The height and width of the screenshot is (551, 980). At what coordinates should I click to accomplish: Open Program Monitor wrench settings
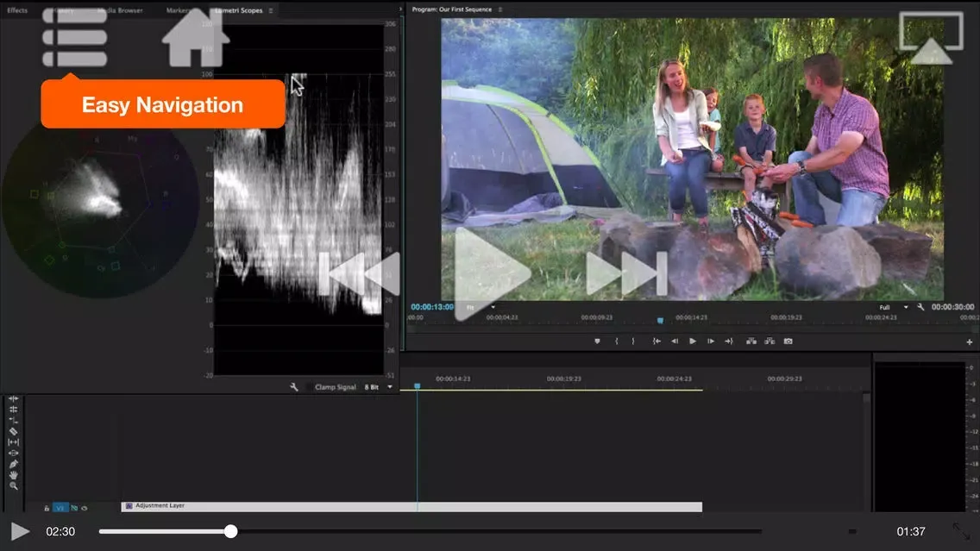pyautogui.click(x=920, y=307)
